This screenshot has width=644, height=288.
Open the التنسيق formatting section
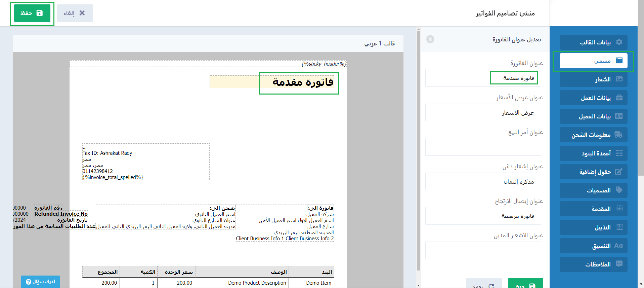[593, 246]
